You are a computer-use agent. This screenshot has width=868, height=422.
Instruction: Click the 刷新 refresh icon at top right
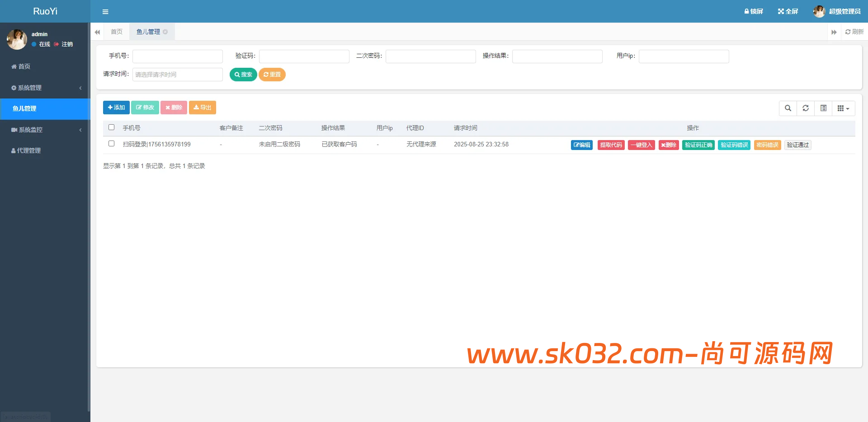click(854, 32)
